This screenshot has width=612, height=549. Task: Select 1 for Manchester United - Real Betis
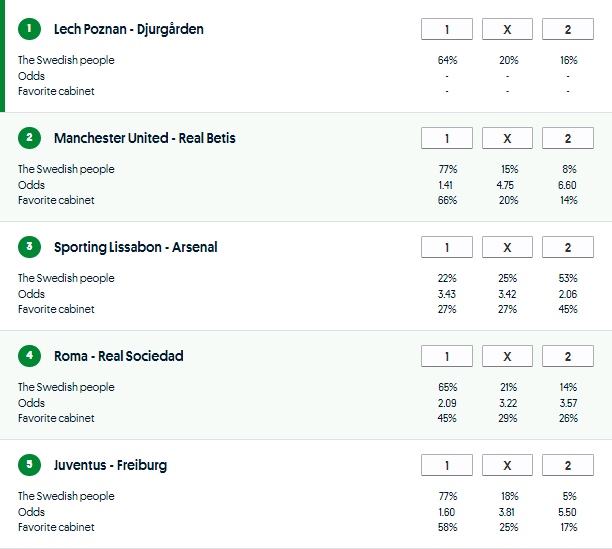447,138
